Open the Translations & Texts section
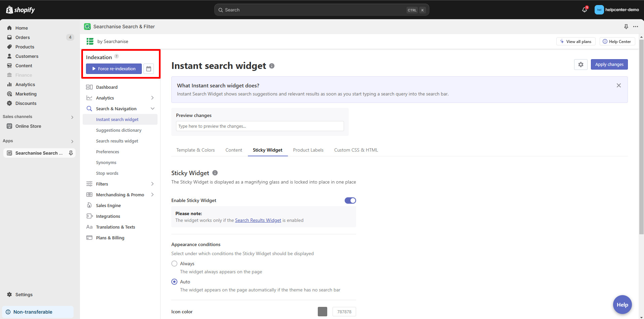Screen dimensions: 644x319 pyautogui.click(x=115, y=227)
